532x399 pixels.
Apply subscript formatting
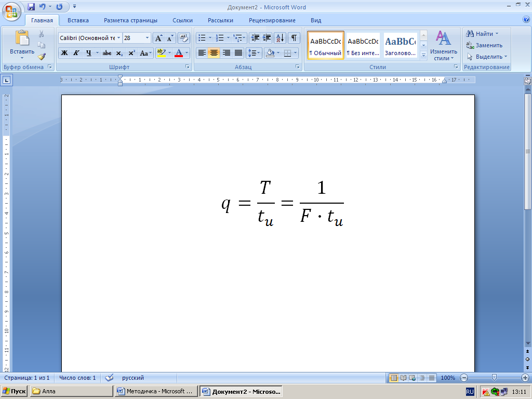coord(119,53)
